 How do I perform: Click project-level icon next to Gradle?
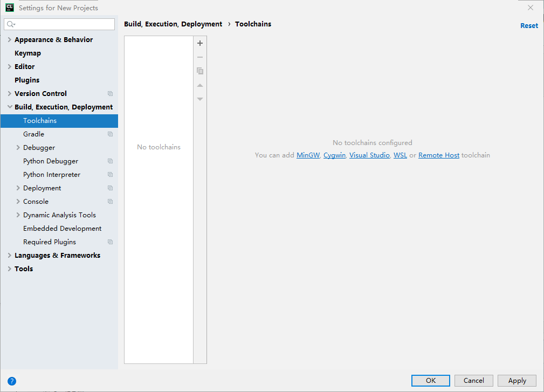(x=111, y=134)
